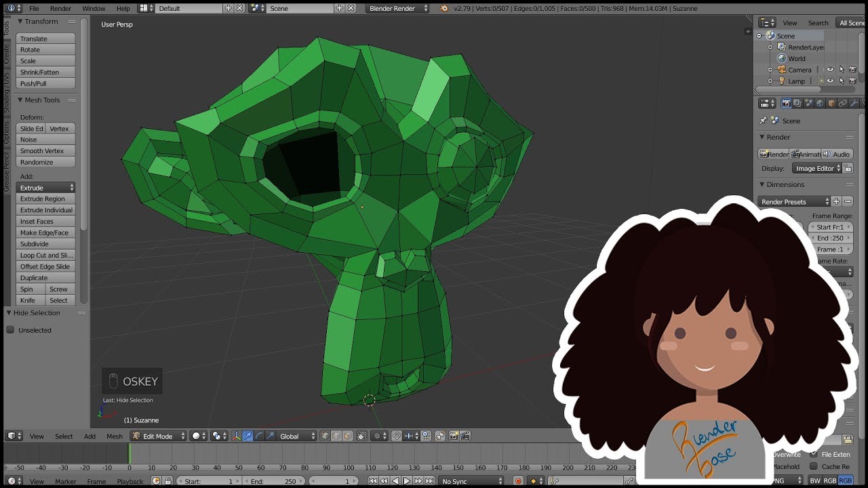868x488 pixels.
Task: Open the Mesh menu in 3D view header
Action: coord(115,436)
